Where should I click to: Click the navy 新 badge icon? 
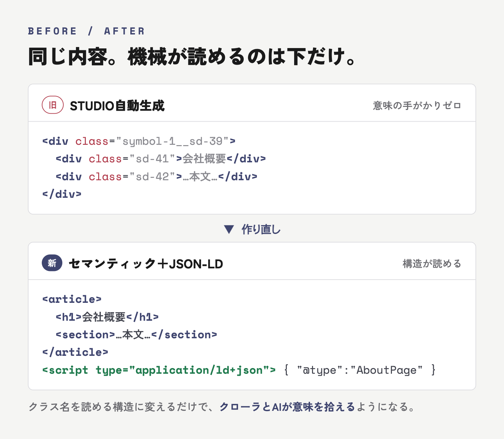point(52,263)
